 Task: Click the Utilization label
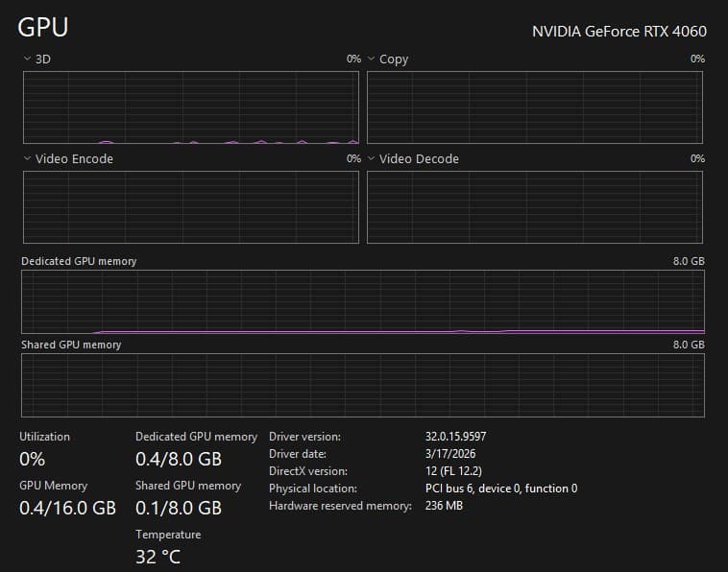click(x=44, y=437)
